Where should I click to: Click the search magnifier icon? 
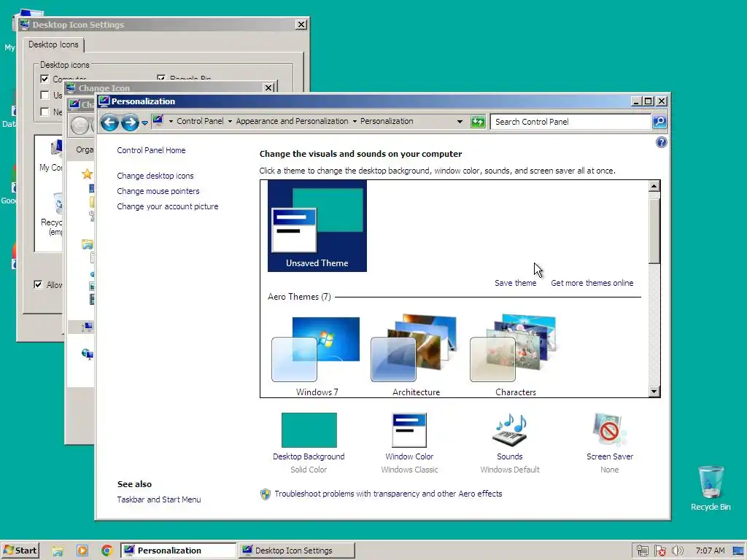(x=659, y=122)
